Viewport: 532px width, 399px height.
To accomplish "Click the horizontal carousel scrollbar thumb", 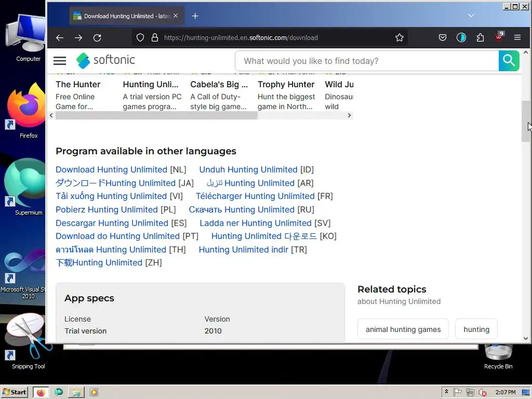I will [x=156, y=115].
